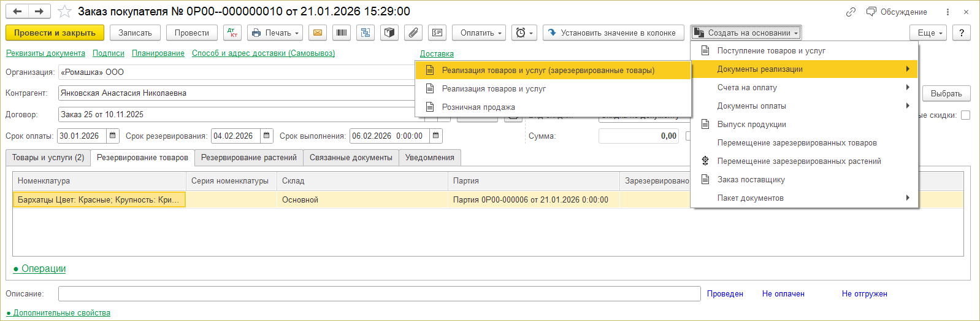Screen dimensions: 980x321
Task: Select Заказ поставщику menu item
Action: point(804,179)
